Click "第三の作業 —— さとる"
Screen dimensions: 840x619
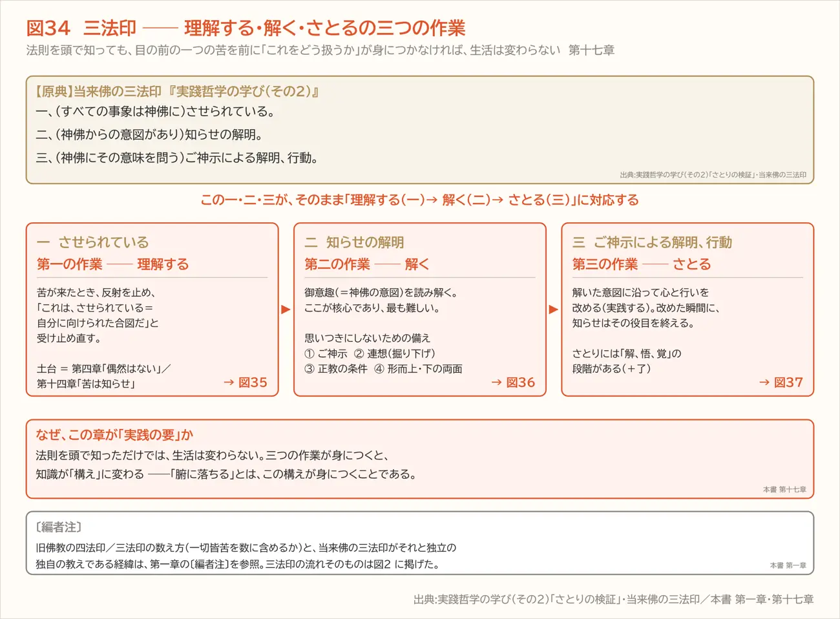tap(642, 264)
